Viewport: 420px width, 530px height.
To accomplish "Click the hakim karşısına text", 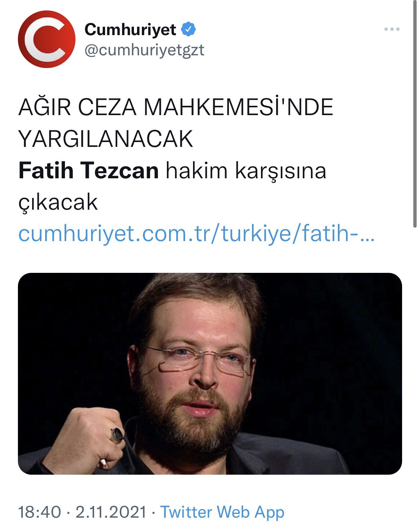I will [x=246, y=172].
